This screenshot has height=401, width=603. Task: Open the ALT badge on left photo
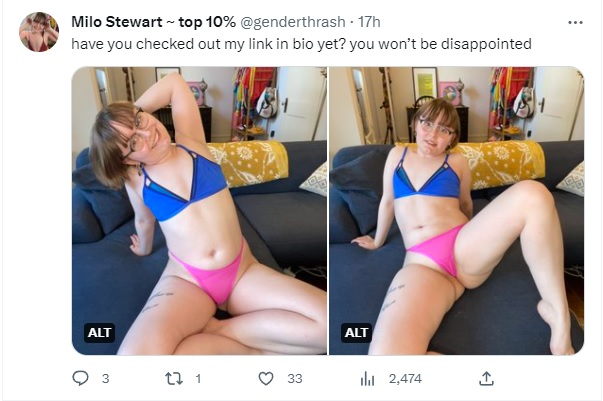click(x=99, y=333)
